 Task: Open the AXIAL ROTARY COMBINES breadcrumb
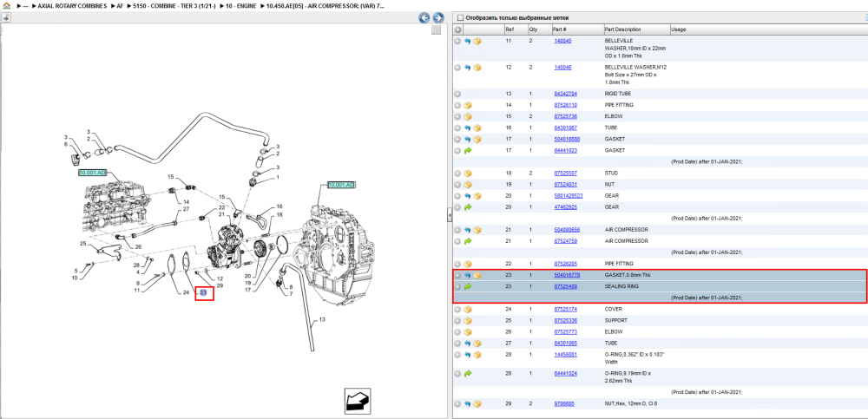pyautogui.click(x=73, y=5)
